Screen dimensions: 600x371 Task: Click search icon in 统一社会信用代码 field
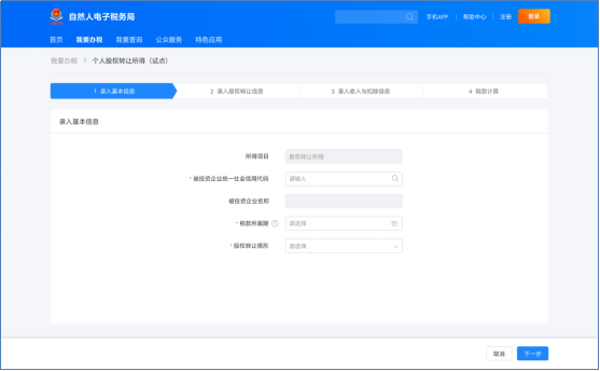tap(395, 179)
